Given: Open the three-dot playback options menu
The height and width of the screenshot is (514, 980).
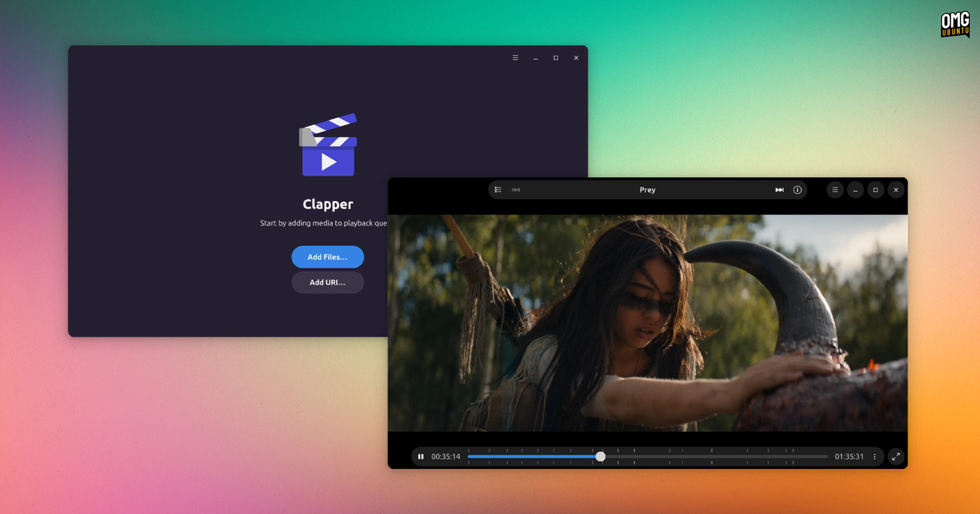Looking at the screenshot, I should coord(875,456).
